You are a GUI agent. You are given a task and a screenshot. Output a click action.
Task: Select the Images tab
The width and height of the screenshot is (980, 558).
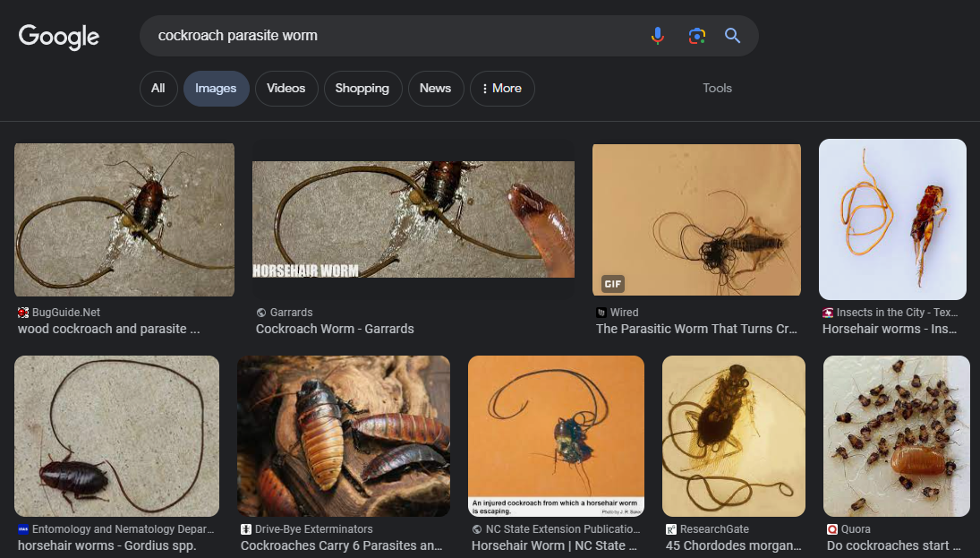tap(216, 89)
